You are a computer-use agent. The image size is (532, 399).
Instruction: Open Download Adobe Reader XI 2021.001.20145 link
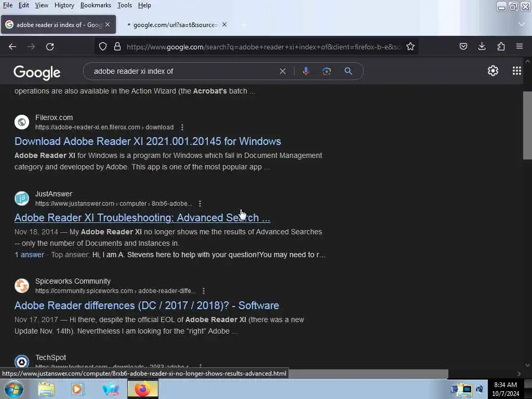click(x=148, y=141)
